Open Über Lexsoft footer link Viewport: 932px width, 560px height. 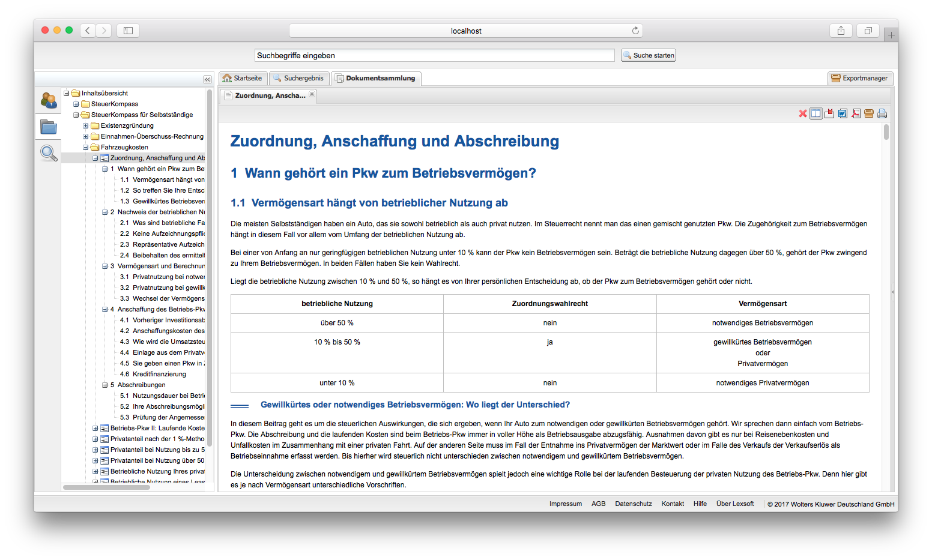[x=735, y=504]
